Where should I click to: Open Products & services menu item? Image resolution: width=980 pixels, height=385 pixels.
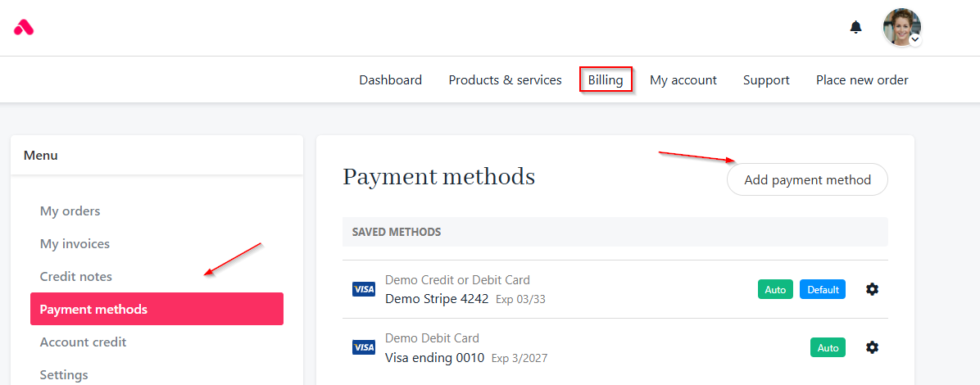coord(505,80)
